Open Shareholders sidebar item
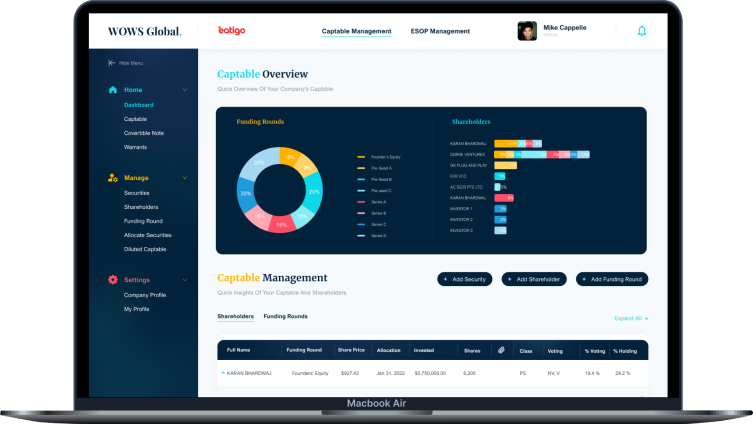 [x=141, y=207]
